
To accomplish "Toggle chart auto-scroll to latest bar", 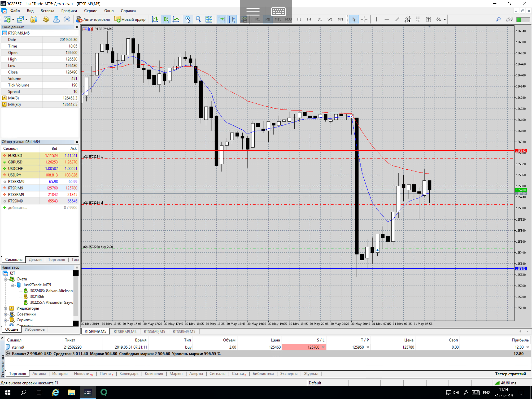I will pos(221,19).
